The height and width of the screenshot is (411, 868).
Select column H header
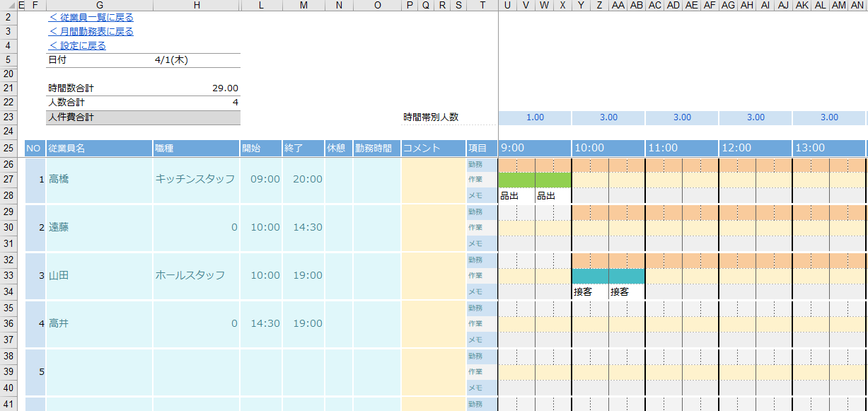[x=196, y=6]
